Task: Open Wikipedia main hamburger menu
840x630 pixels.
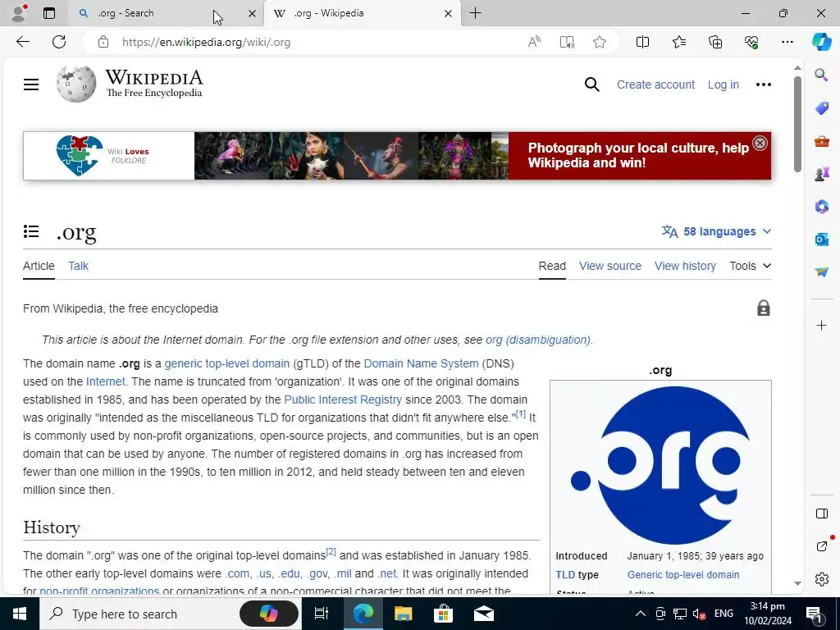Action: coord(31,84)
